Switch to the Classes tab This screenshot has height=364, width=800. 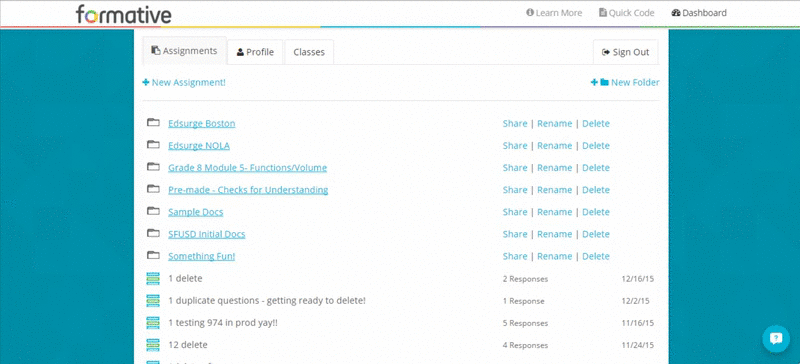click(x=309, y=52)
